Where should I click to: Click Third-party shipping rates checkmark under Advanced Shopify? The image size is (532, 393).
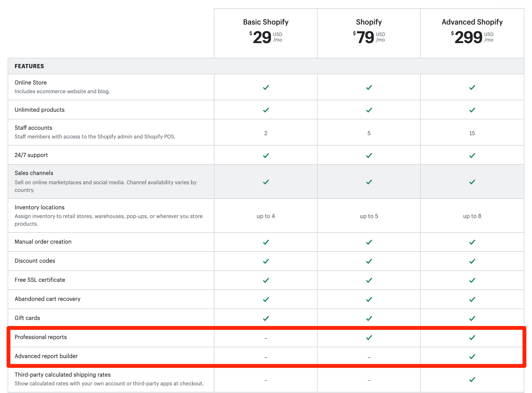(472, 380)
